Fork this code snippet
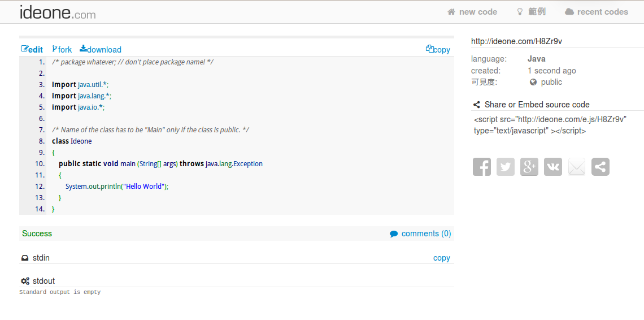Image resolution: width=644 pixels, height=320 pixels. (62, 50)
